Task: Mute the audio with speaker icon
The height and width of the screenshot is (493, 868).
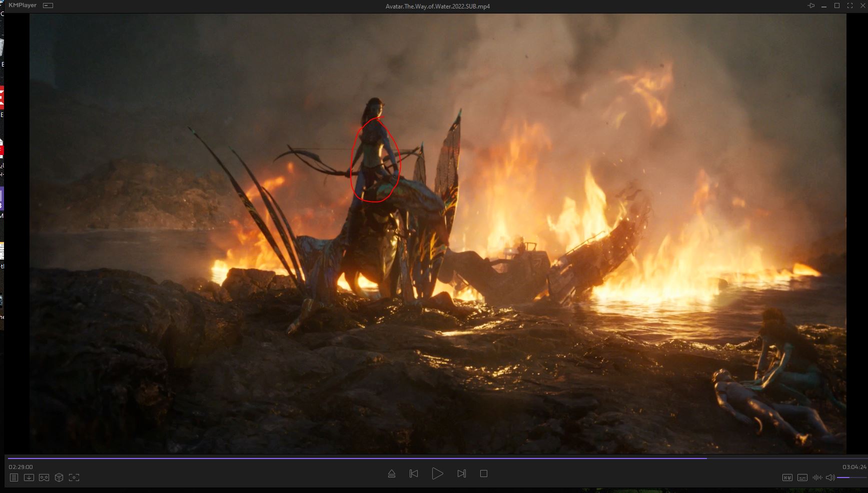Action: tap(830, 477)
